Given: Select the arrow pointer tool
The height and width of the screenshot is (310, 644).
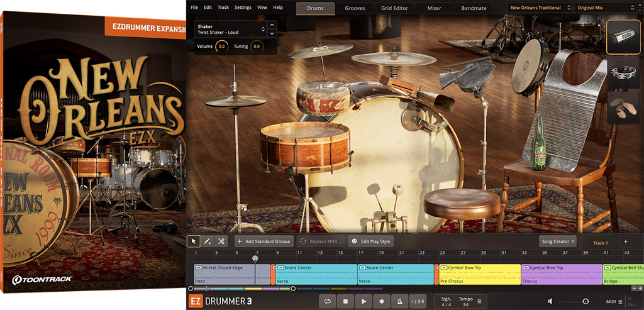Looking at the screenshot, I should 194,241.
